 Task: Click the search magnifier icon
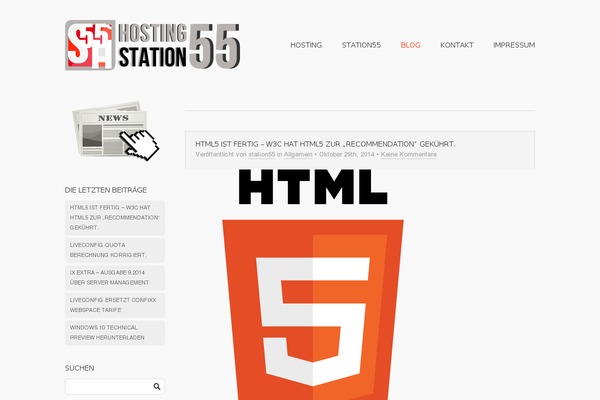click(x=157, y=387)
